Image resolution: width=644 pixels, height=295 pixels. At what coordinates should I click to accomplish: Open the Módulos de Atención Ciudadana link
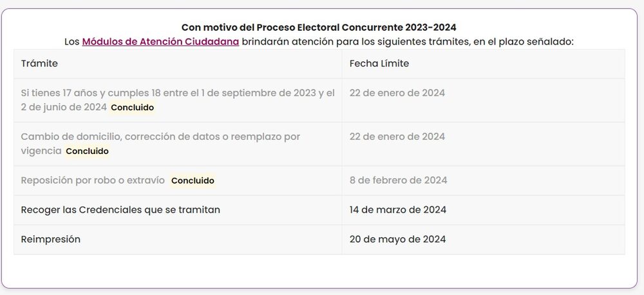pos(160,42)
